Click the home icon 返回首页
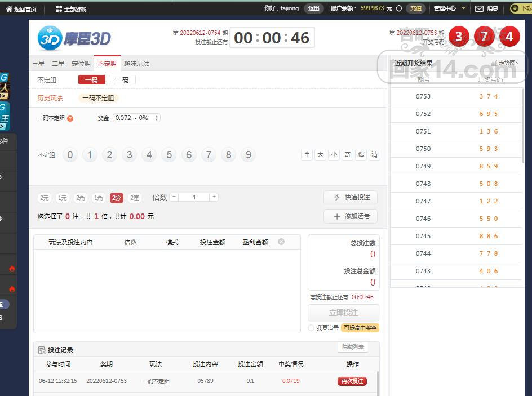 [x=9, y=9]
